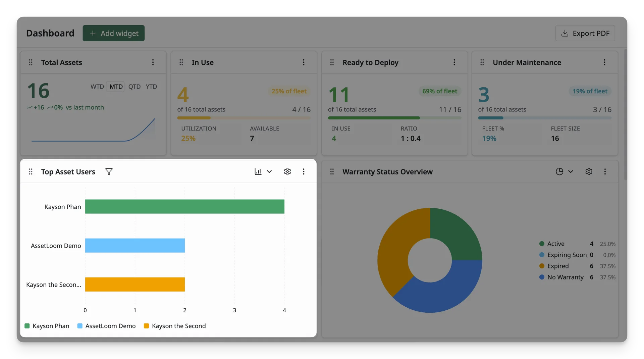This screenshot has width=644, height=359.
Task: Grab the Total Assets drag handle
Action: (x=31, y=62)
